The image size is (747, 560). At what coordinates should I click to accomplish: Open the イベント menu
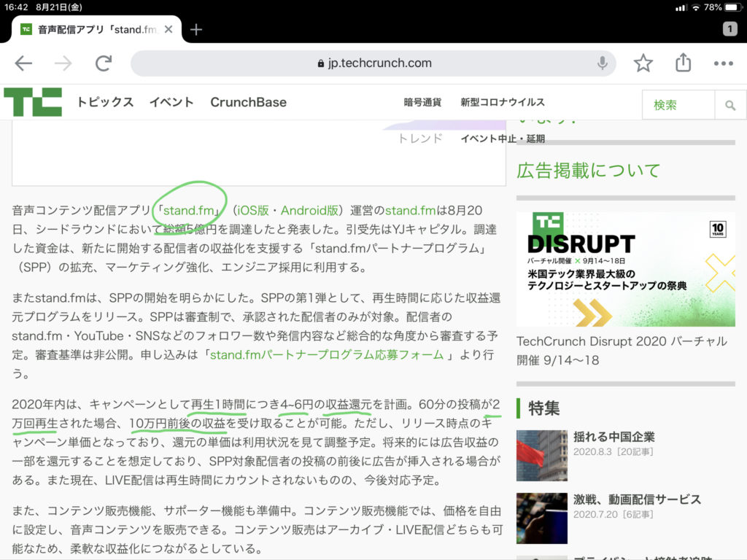coord(171,102)
